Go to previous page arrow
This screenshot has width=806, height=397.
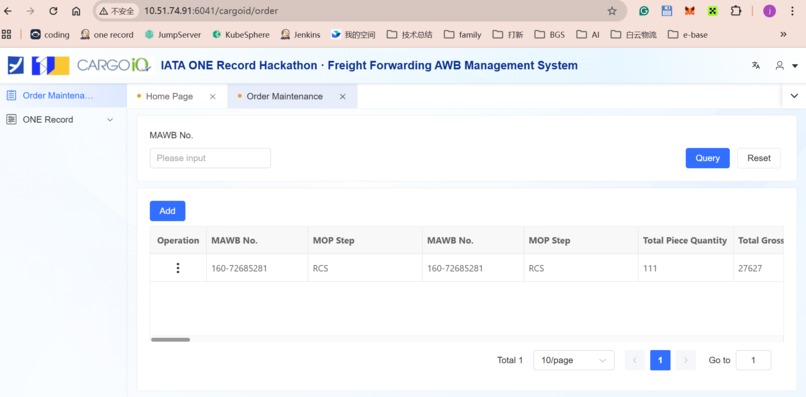tap(635, 360)
